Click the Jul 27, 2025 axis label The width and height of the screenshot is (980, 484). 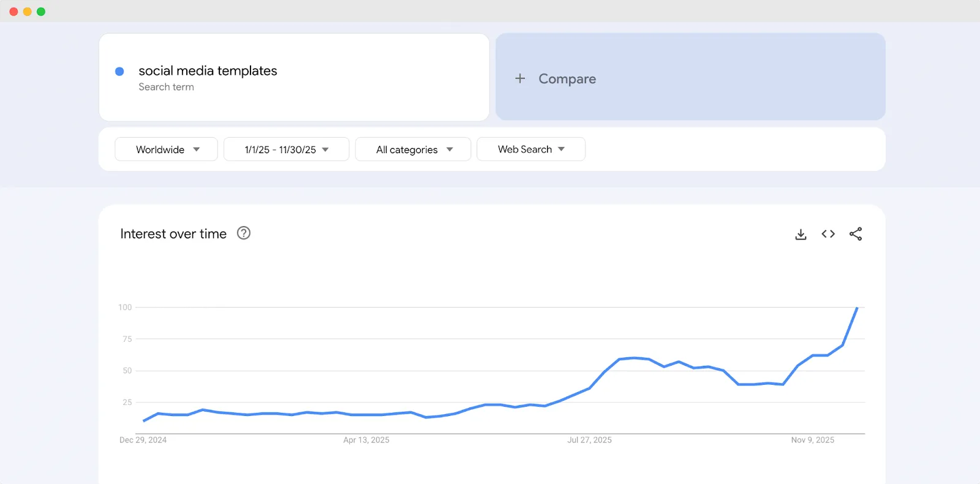(x=589, y=440)
